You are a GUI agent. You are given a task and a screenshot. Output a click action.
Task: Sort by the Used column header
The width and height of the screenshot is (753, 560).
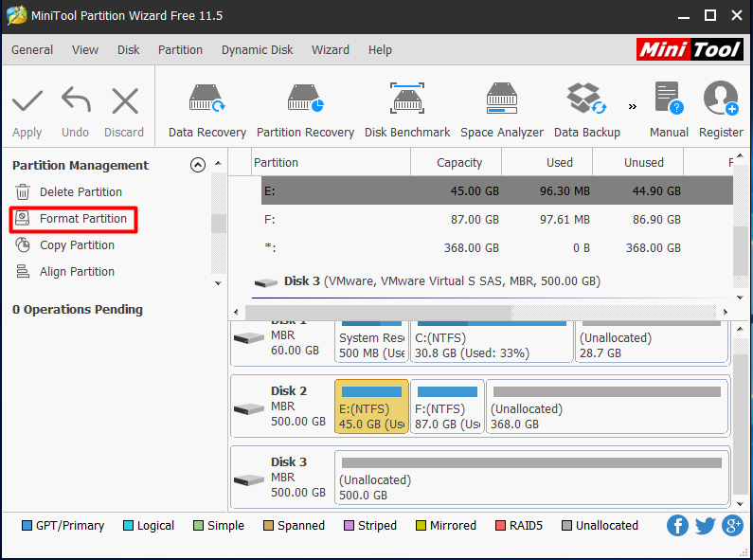pyautogui.click(x=547, y=162)
